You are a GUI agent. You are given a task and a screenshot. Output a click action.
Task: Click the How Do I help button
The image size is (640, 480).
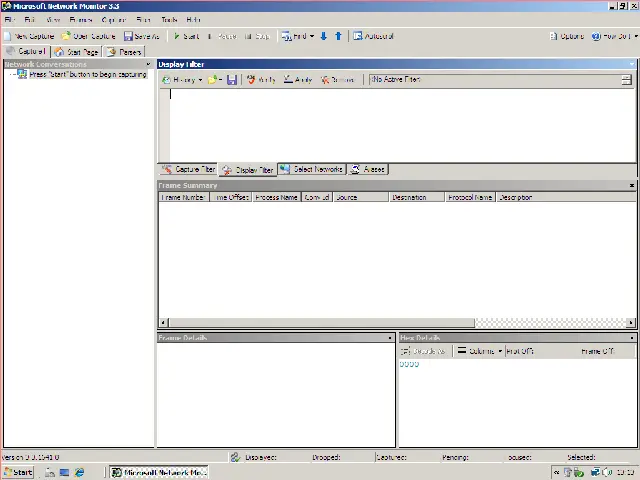[611, 36]
